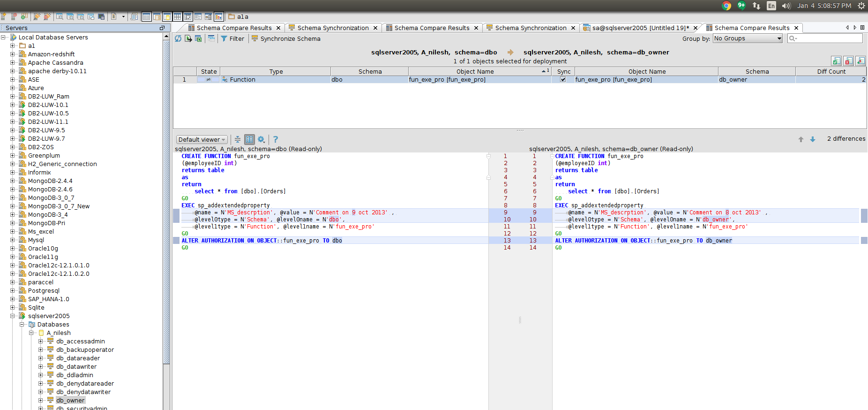Open the Default viewer dropdown

coord(202,139)
